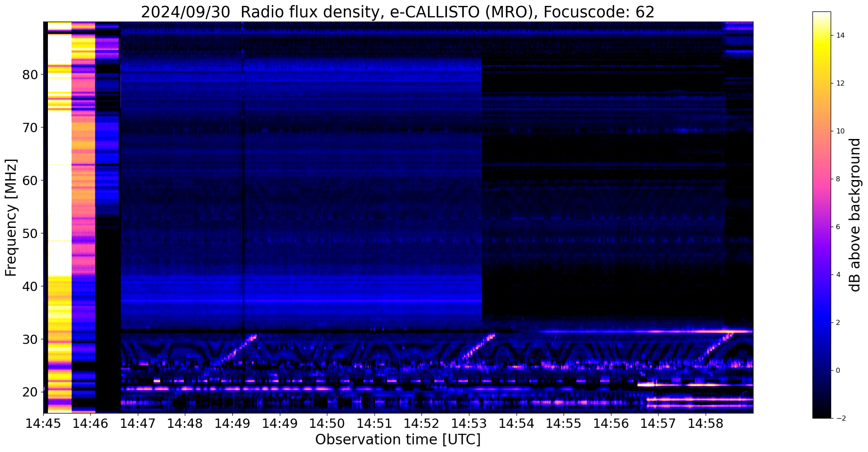Viewport: 868px width, 452px height.
Task: Select the 14:45 time tick label
Action: point(43,423)
